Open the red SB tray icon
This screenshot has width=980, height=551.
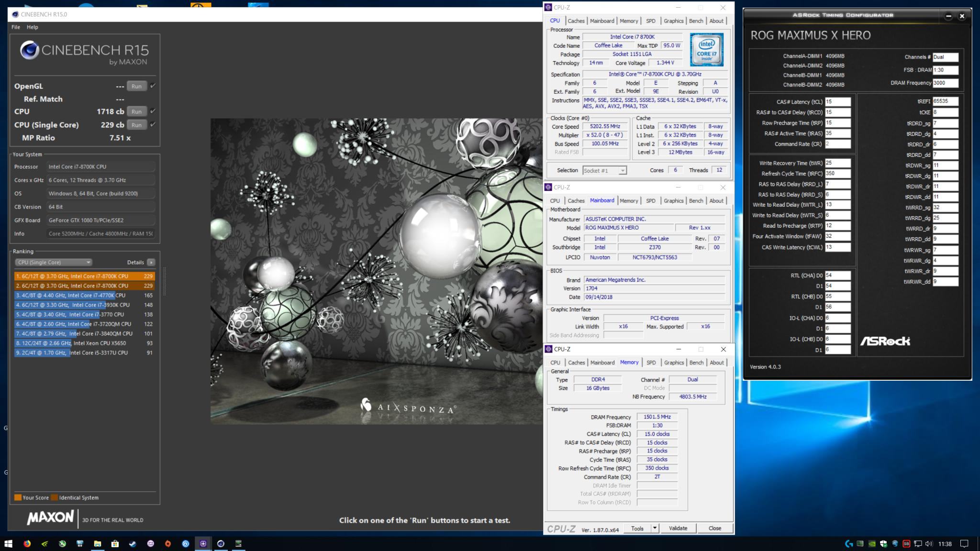tap(906, 544)
